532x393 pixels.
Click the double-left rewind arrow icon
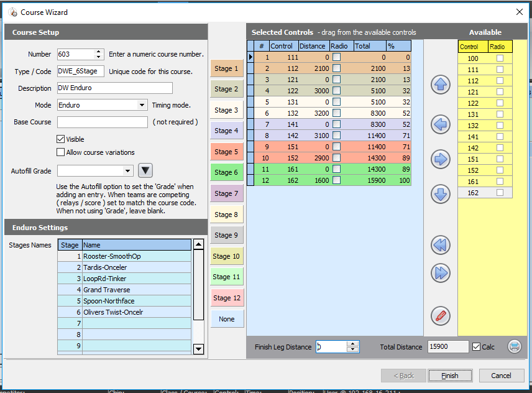[441, 245]
